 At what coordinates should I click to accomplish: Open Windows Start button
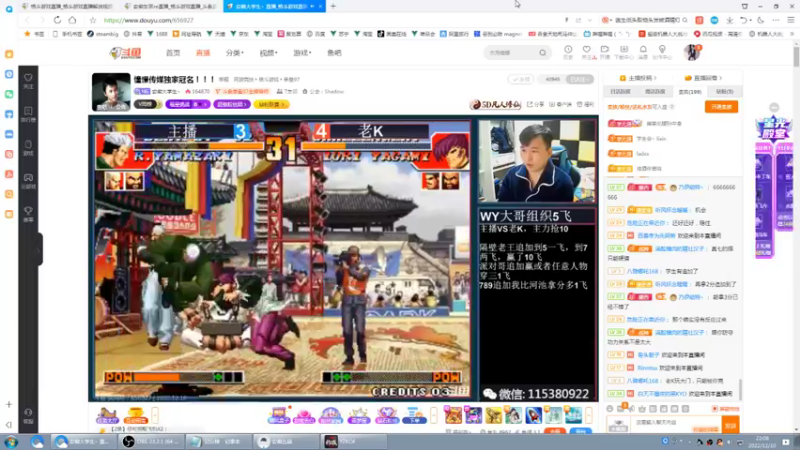click(x=11, y=442)
